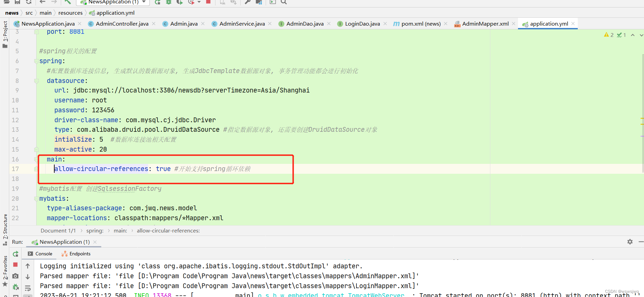Run with coverage from the top toolbar
Viewport: 644px width, 297px height.
click(180, 2)
